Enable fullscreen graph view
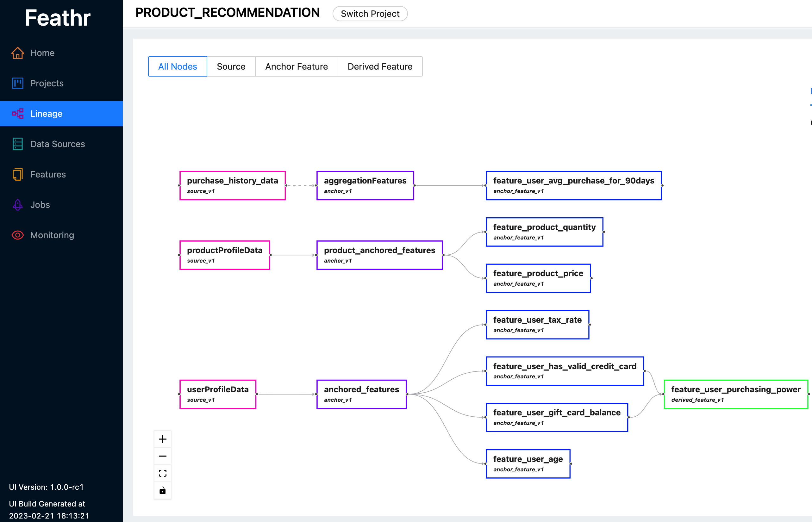 (162, 473)
